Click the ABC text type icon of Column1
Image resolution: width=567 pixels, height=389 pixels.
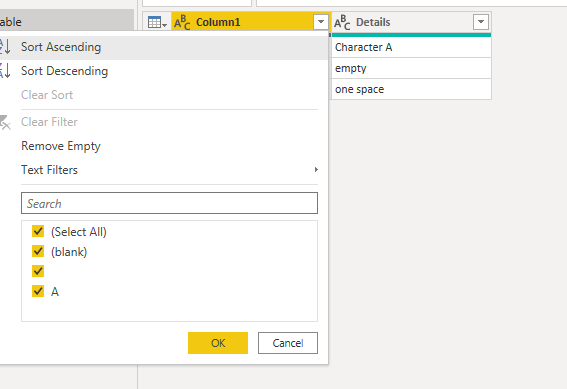tap(182, 22)
